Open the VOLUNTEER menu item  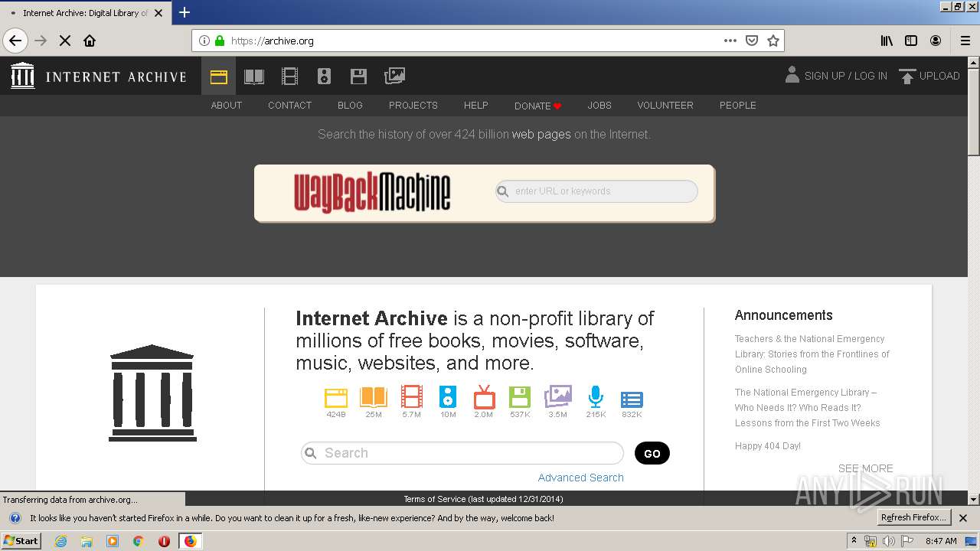tap(665, 106)
